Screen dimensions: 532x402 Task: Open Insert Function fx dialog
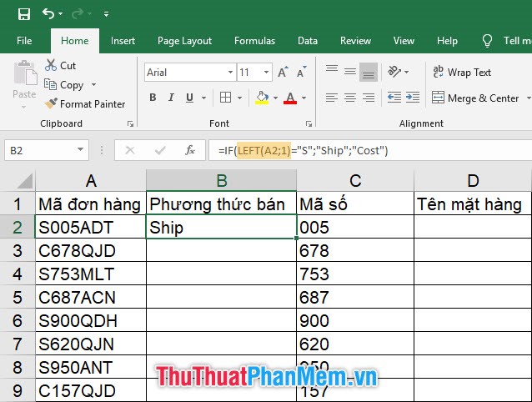pyautogui.click(x=190, y=150)
